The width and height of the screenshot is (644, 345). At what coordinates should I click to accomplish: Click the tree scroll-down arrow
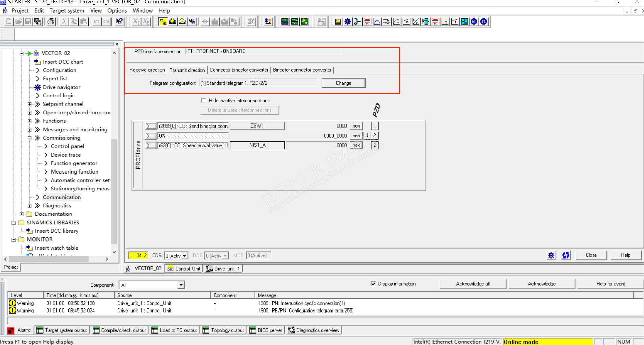[114, 252]
